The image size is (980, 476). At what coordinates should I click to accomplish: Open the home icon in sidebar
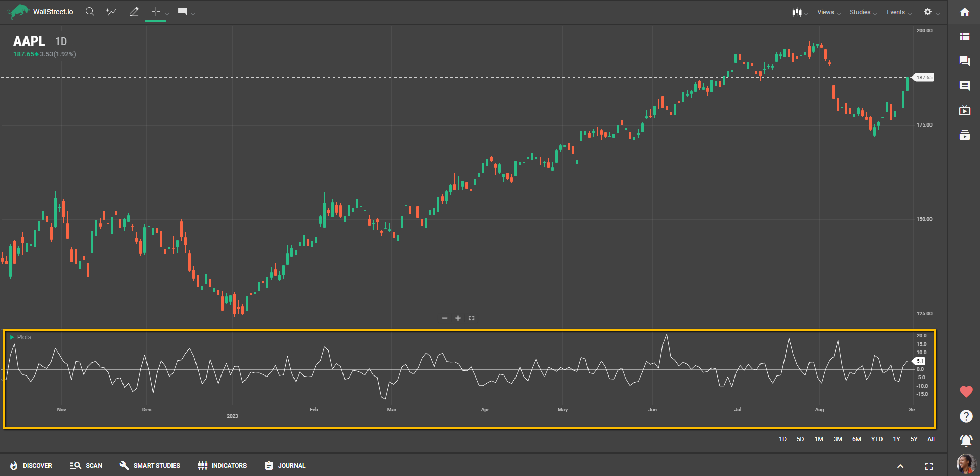964,12
